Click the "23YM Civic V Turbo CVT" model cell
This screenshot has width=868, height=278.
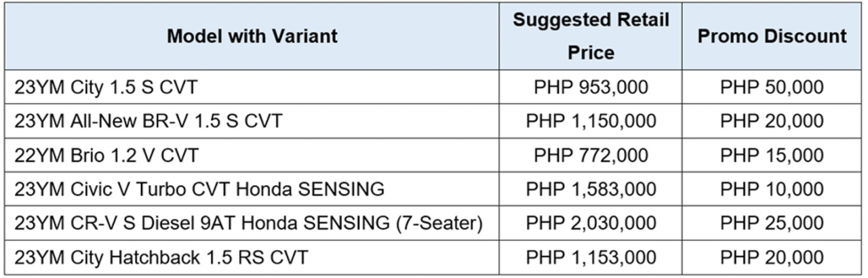(199, 189)
